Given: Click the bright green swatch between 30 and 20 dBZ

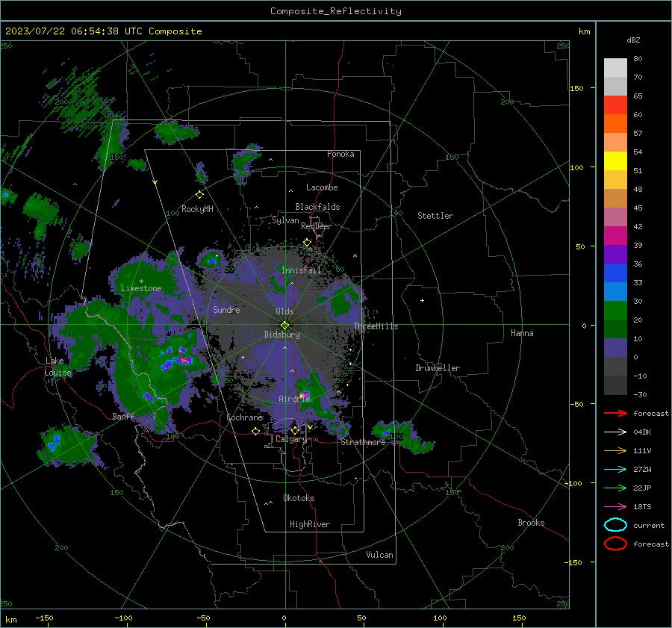Looking at the screenshot, I should pos(615,311).
